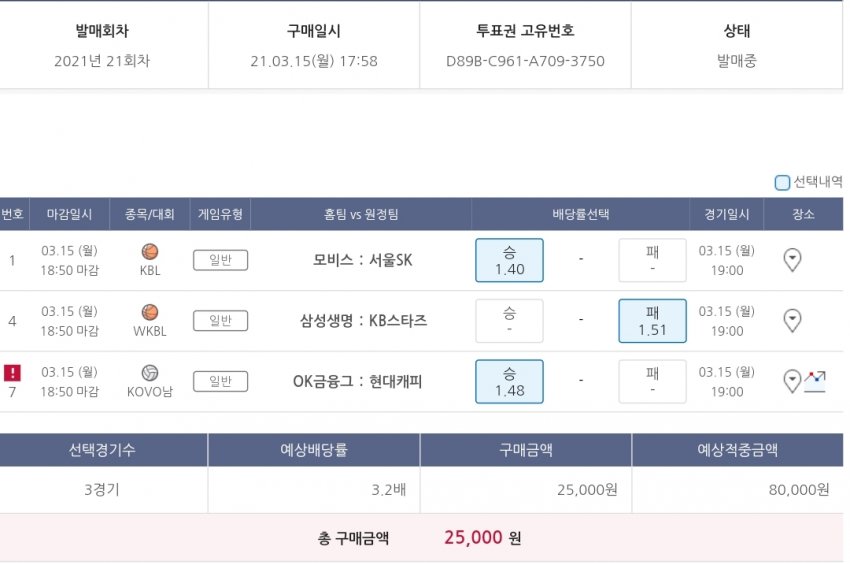The width and height of the screenshot is (850, 564).
Task: Deselect 승 1.40 odds for 모비스
Action: pos(509,260)
